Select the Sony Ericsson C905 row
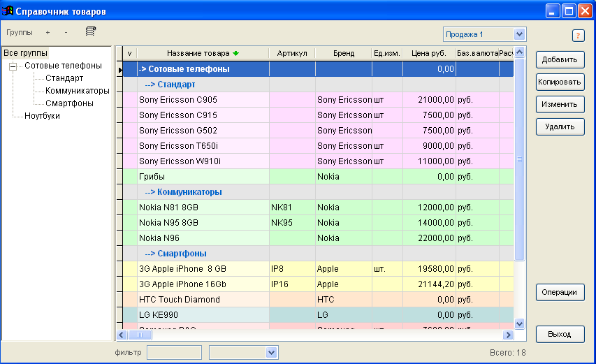 point(318,100)
